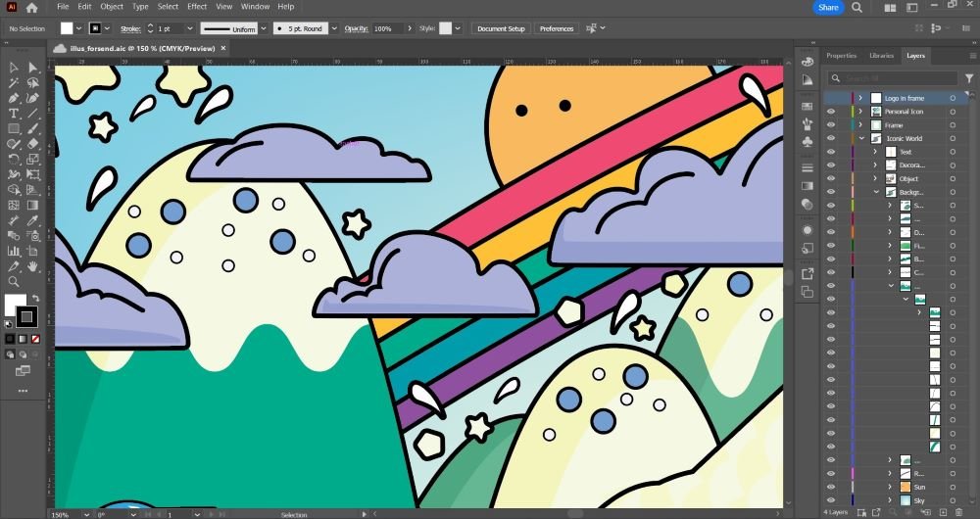Switch to the Properties tab
The width and height of the screenshot is (980, 519).
click(841, 56)
